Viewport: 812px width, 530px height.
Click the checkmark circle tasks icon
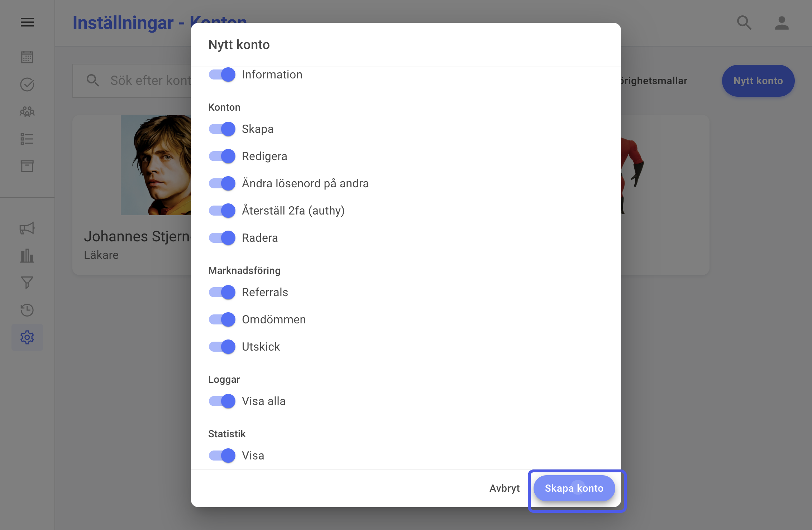pos(27,85)
